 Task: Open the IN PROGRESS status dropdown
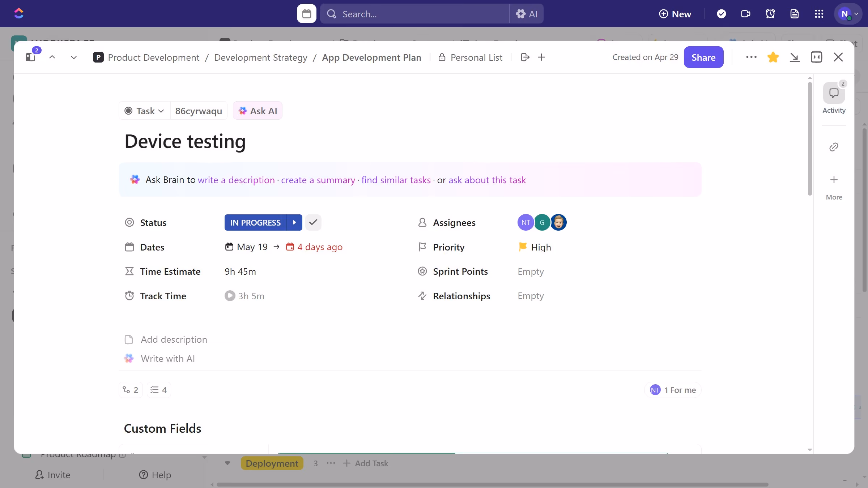tap(255, 222)
